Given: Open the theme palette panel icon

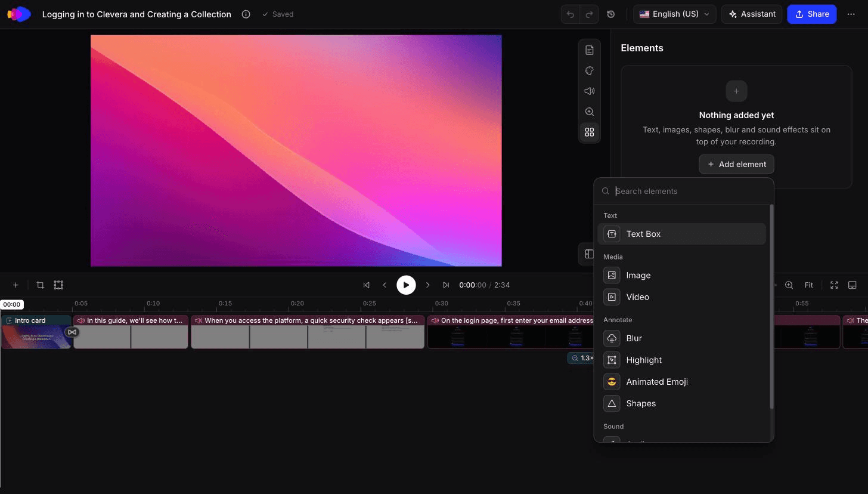Looking at the screenshot, I should [589, 70].
